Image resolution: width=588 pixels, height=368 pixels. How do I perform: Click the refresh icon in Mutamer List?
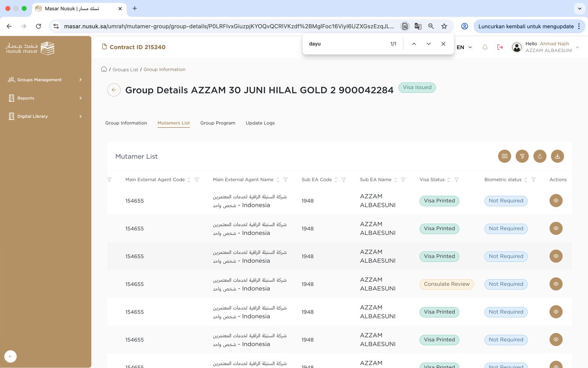[539, 156]
